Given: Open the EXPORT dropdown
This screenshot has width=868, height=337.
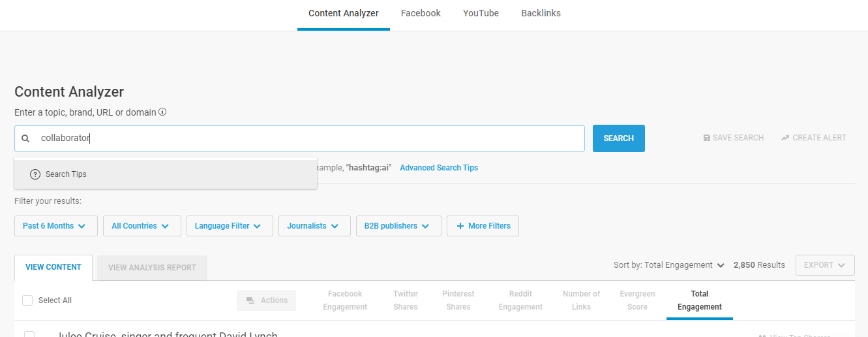Looking at the screenshot, I should [825, 265].
